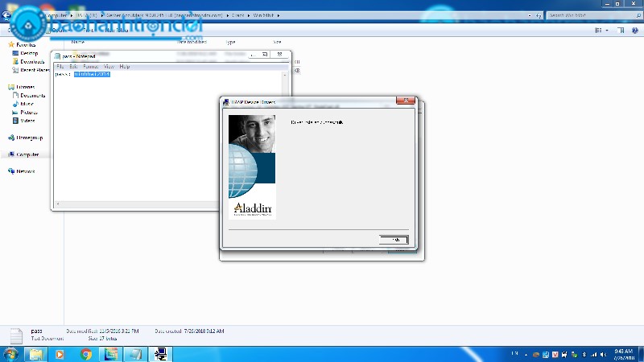Open the address bar history dropdown
The height and width of the screenshot is (362, 644).
(x=530, y=15)
